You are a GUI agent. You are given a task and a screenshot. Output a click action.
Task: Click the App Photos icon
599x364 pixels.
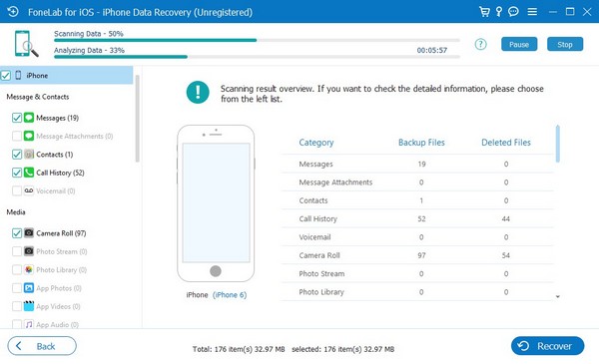tap(29, 287)
